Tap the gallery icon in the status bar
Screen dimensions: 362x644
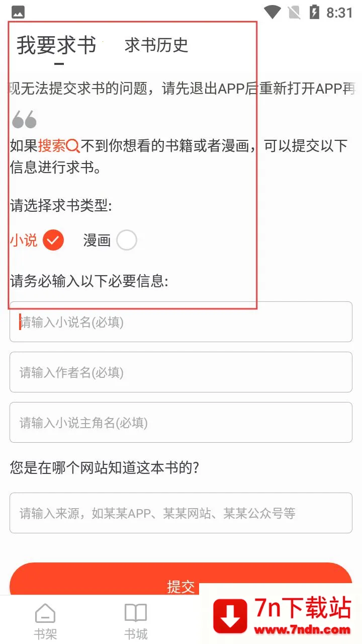click(x=19, y=12)
